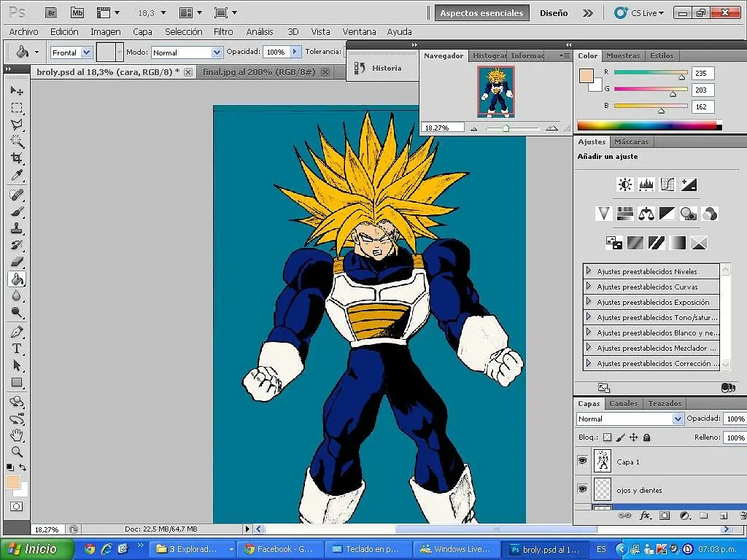Click the Navigator zoom percentage field

click(x=441, y=128)
